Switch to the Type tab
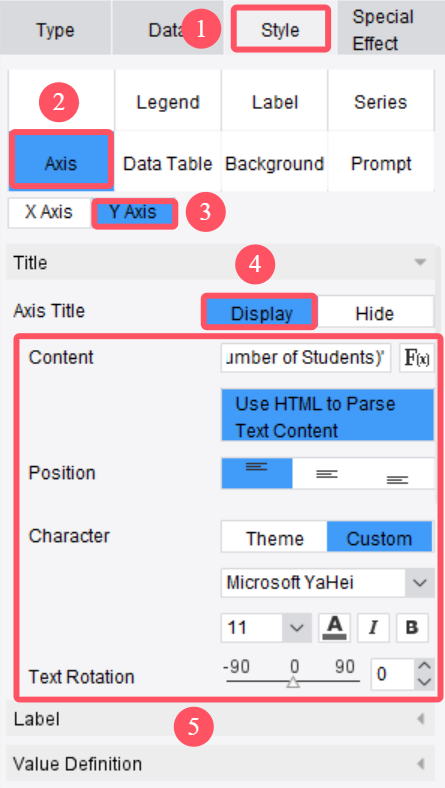The width and height of the screenshot is (445, 788). click(x=55, y=30)
